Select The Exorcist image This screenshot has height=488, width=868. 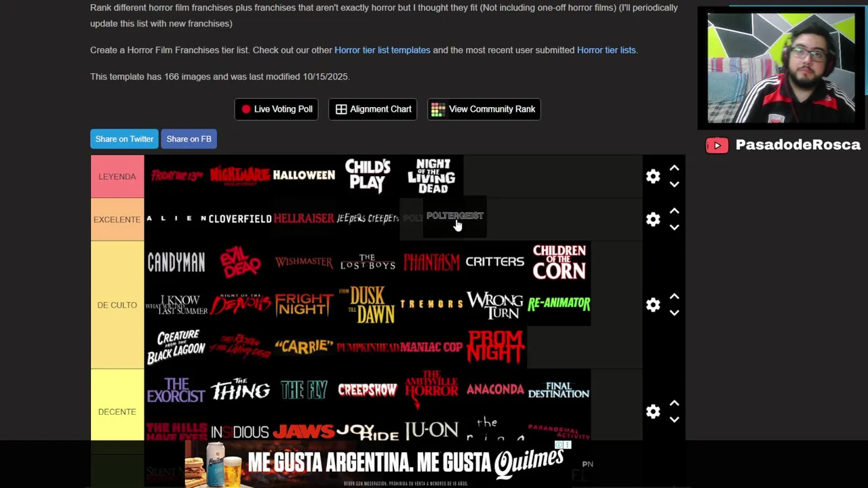point(176,390)
